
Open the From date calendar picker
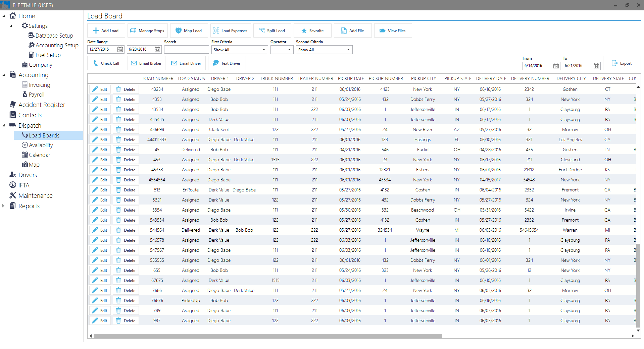coord(556,66)
